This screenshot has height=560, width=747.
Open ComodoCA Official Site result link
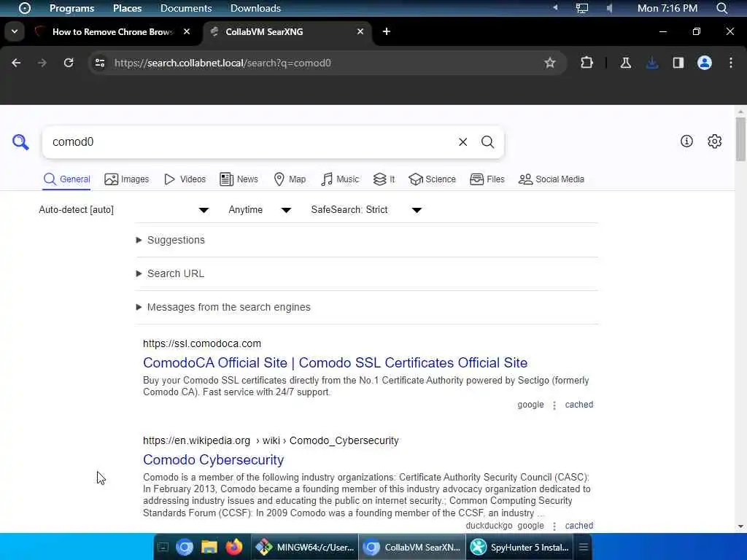coord(335,362)
